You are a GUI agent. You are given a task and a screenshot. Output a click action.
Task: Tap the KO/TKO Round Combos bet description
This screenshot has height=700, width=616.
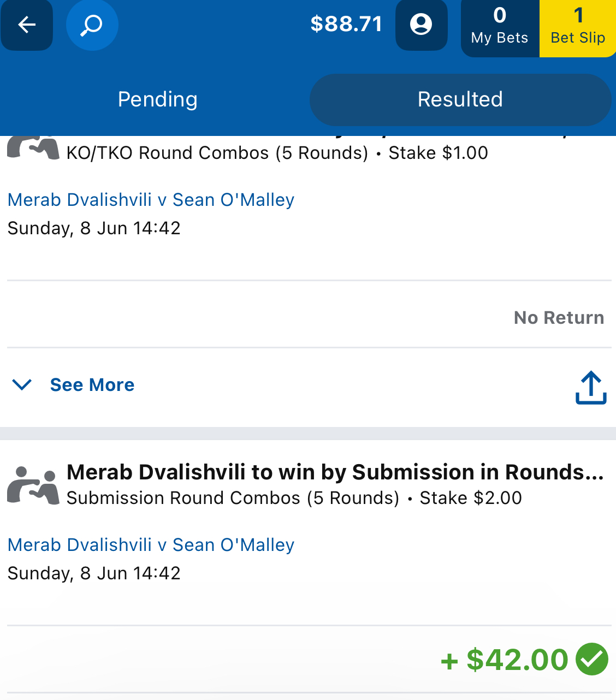coord(217,153)
